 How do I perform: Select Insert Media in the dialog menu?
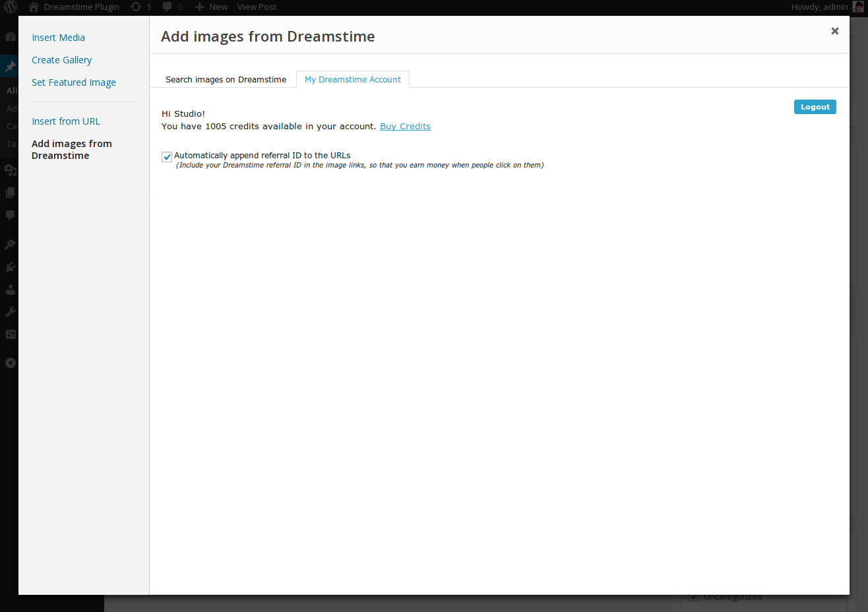tap(58, 38)
